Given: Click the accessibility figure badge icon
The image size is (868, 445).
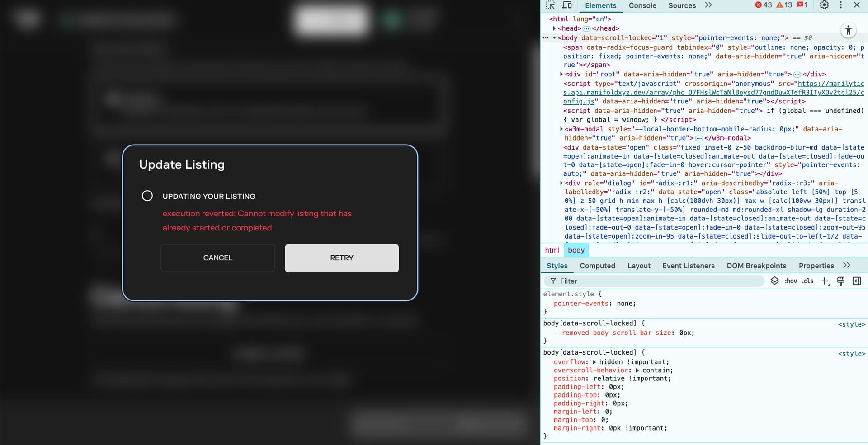Looking at the screenshot, I should click(x=849, y=30).
